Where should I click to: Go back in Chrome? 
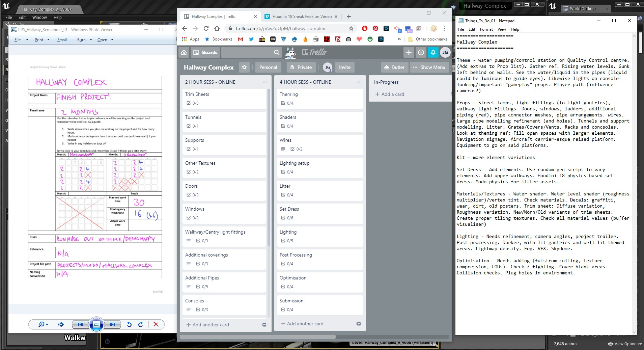coord(185,28)
